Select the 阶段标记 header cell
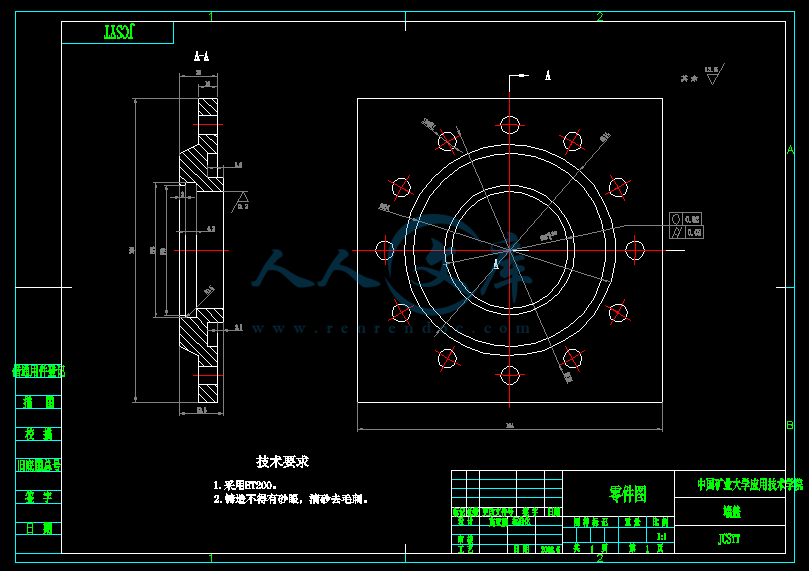Screen dimensions: 809x571 coord(591,522)
